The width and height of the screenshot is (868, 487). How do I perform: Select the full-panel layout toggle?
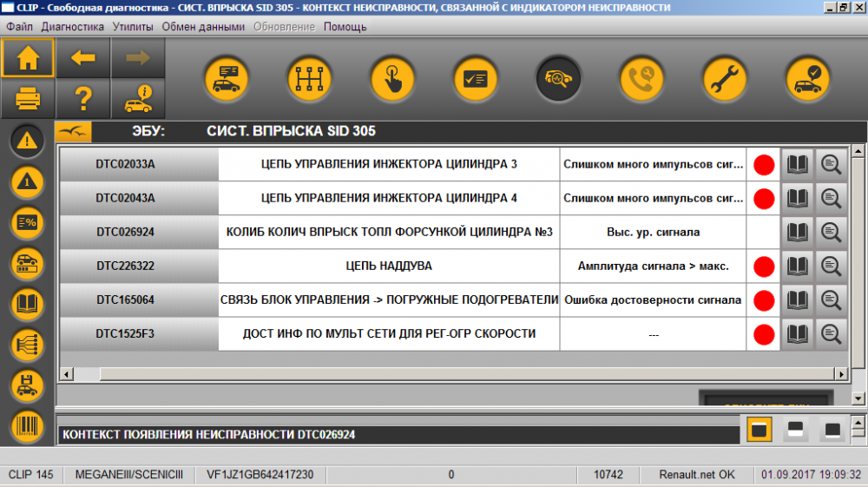(x=759, y=430)
